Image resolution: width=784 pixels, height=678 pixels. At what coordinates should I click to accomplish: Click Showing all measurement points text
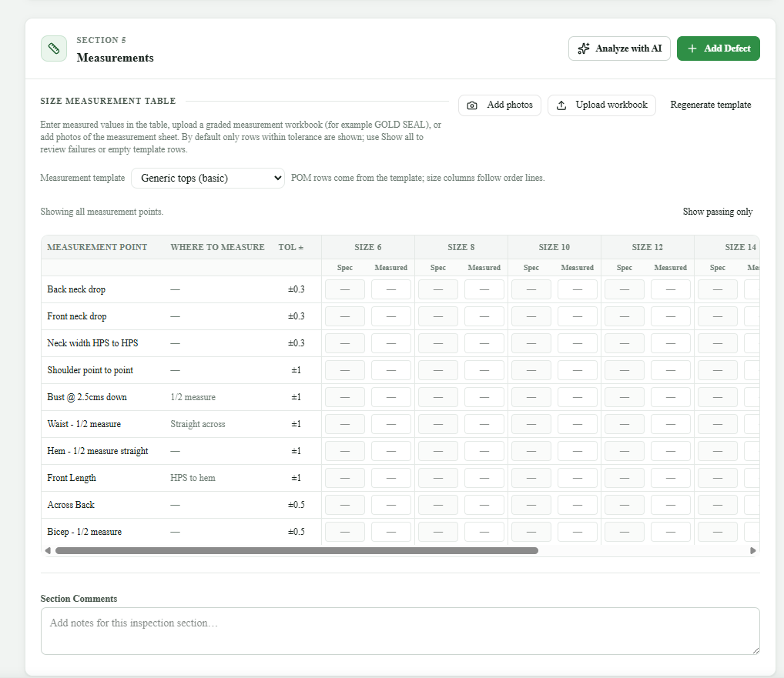point(102,212)
